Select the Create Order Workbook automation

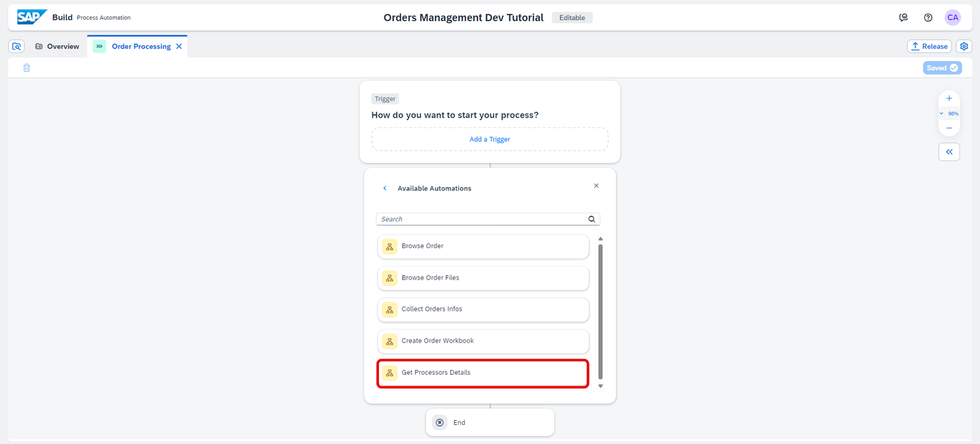(483, 341)
